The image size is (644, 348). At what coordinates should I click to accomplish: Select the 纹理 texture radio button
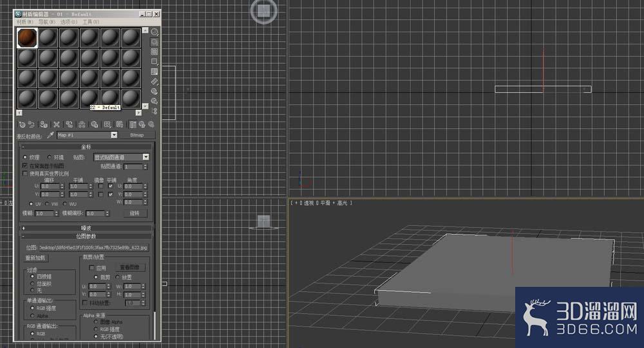coord(25,157)
